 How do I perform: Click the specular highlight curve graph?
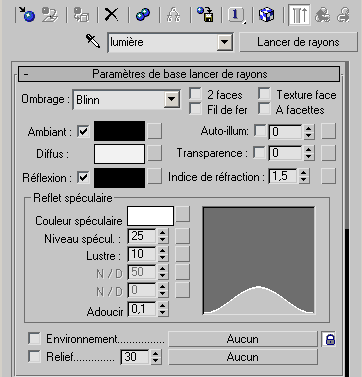point(259,260)
